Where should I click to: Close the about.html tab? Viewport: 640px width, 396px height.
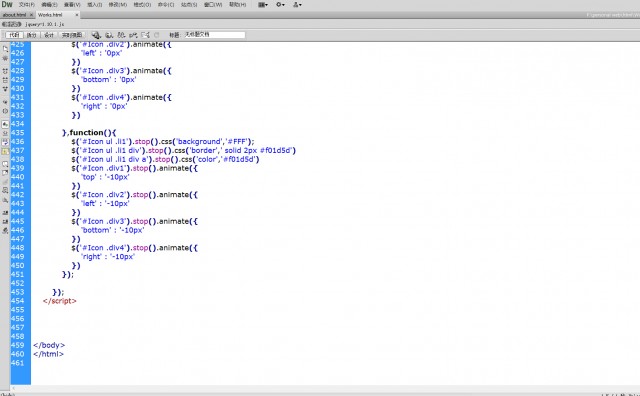(31, 15)
